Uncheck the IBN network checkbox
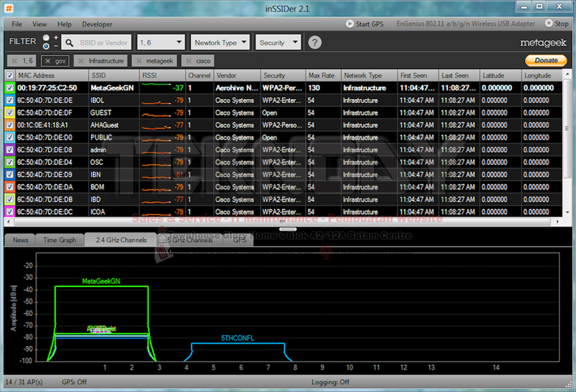 (9, 175)
